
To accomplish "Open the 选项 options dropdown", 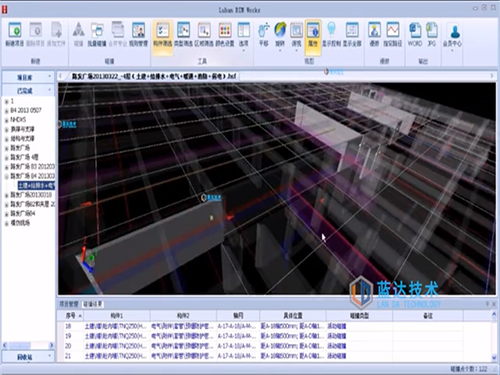I will coord(244,36).
